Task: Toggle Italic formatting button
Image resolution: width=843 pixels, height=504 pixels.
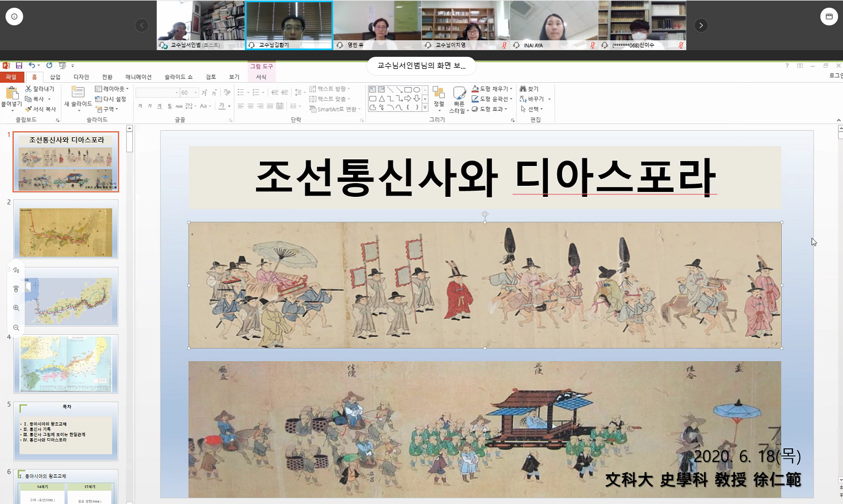Action: coord(150,106)
